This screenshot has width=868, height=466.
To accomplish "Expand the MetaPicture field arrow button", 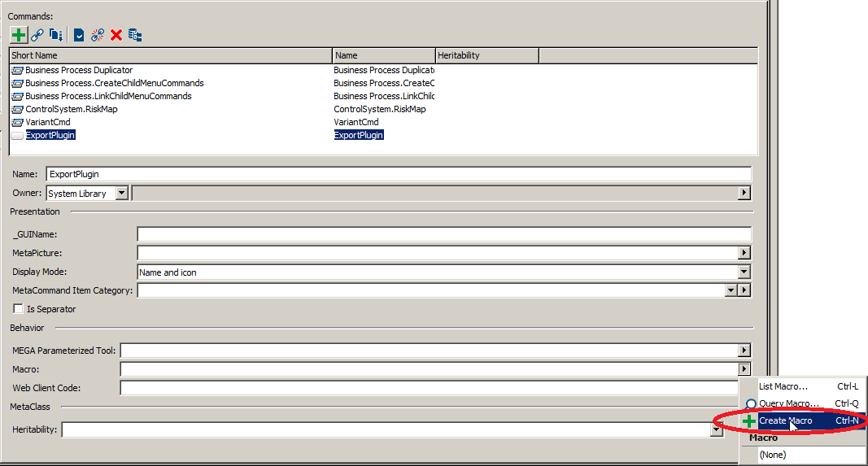I will pyautogui.click(x=744, y=253).
